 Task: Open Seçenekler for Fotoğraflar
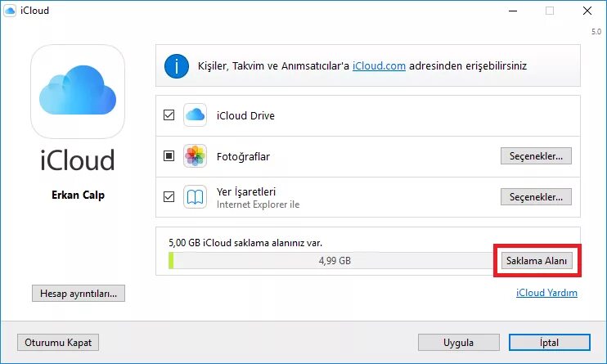pyautogui.click(x=536, y=156)
